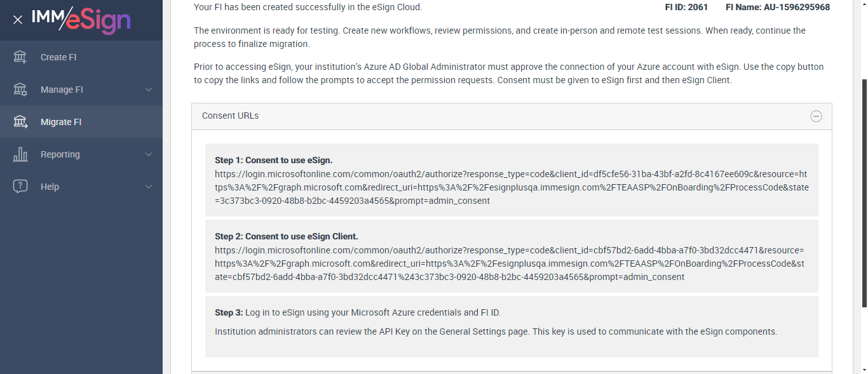Click the Manage FI gear-bank icon
The width and height of the screenshot is (868, 374).
point(20,90)
